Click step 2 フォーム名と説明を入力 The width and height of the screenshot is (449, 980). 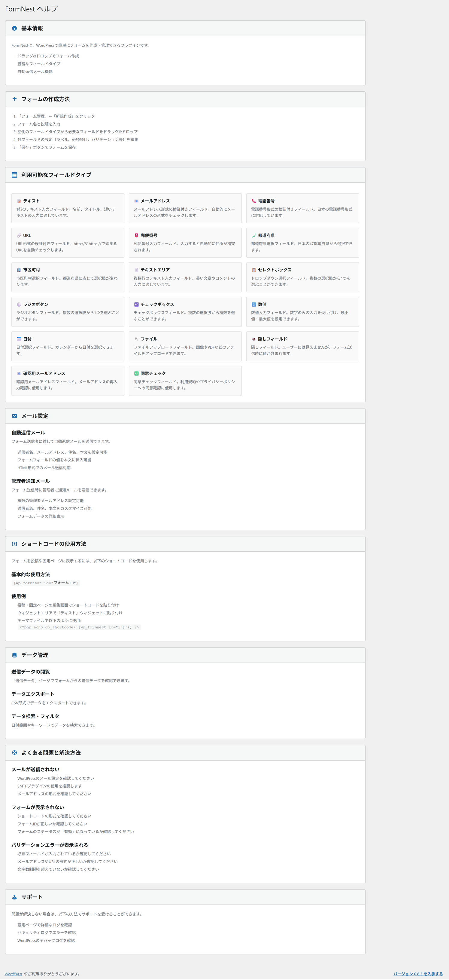click(39, 124)
